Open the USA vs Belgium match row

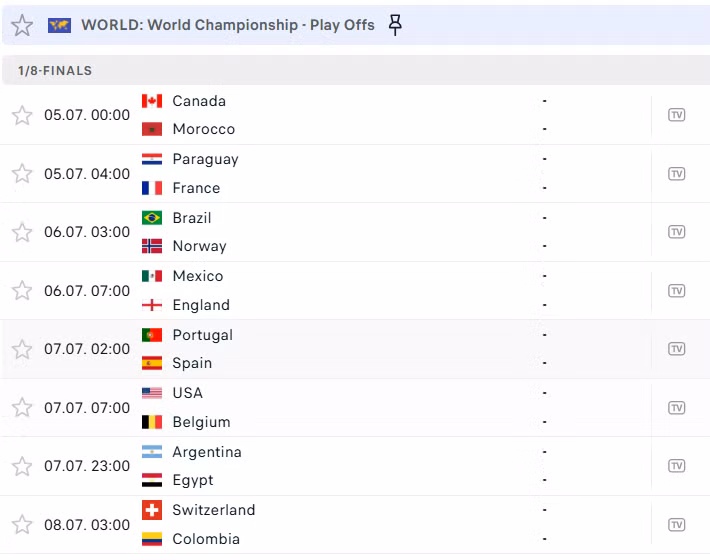[355, 407]
